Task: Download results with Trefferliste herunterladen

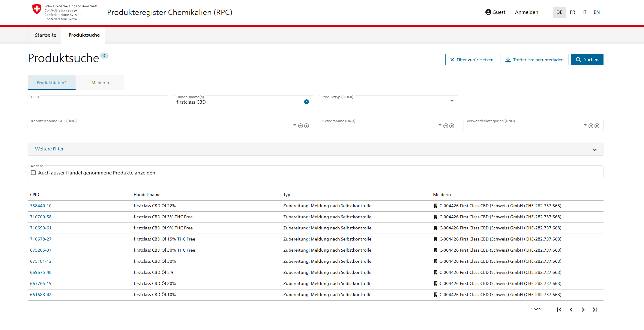Action: point(534,59)
